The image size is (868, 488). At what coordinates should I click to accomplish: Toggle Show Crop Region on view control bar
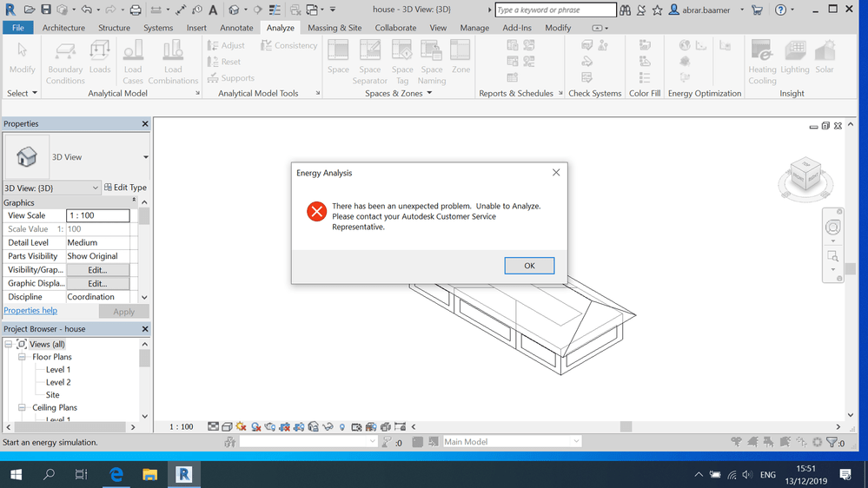299,426
